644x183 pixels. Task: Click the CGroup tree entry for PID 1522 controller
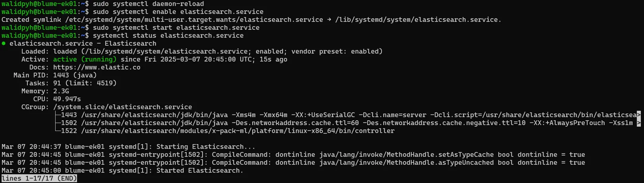point(228,131)
